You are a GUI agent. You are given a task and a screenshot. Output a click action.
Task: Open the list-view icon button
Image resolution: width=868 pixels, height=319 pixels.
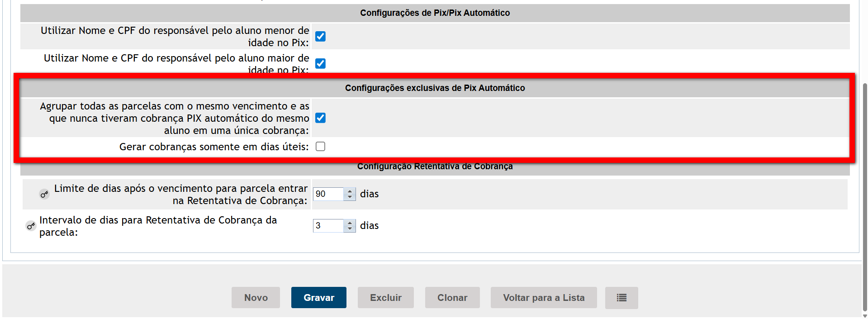(x=621, y=298)
